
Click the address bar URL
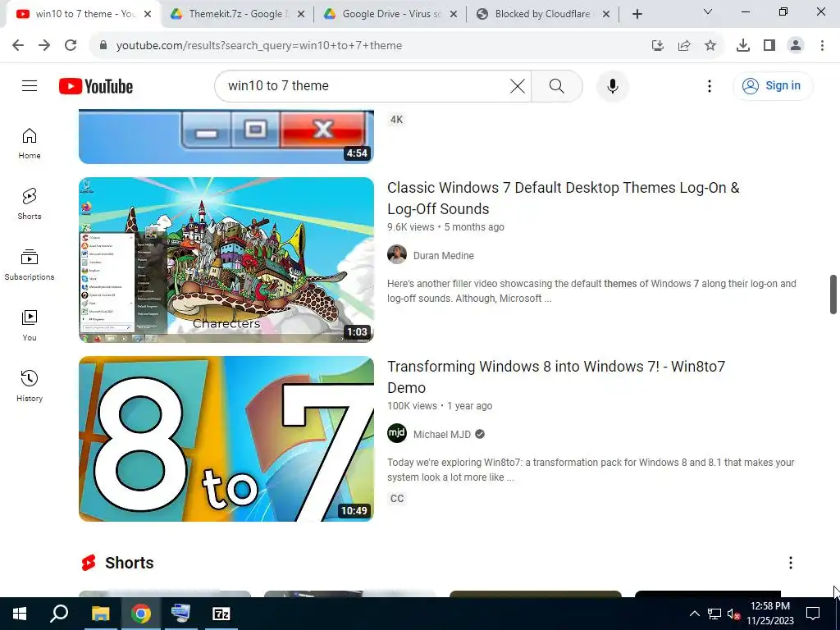tap(259, 45)
